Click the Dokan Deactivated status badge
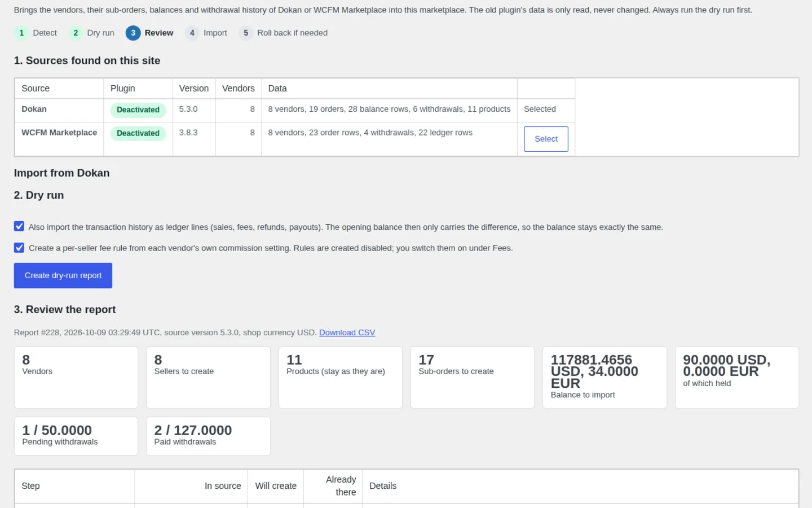 [x=138, y=110]
